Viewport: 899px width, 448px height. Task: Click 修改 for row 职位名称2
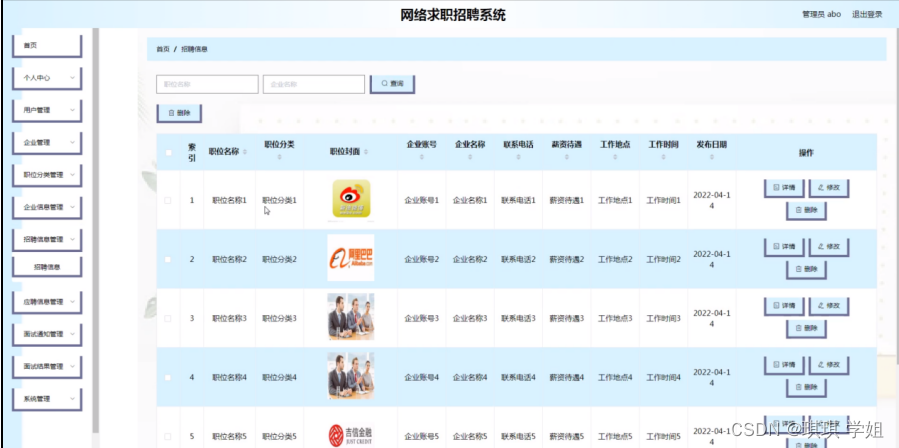point(828,247)
